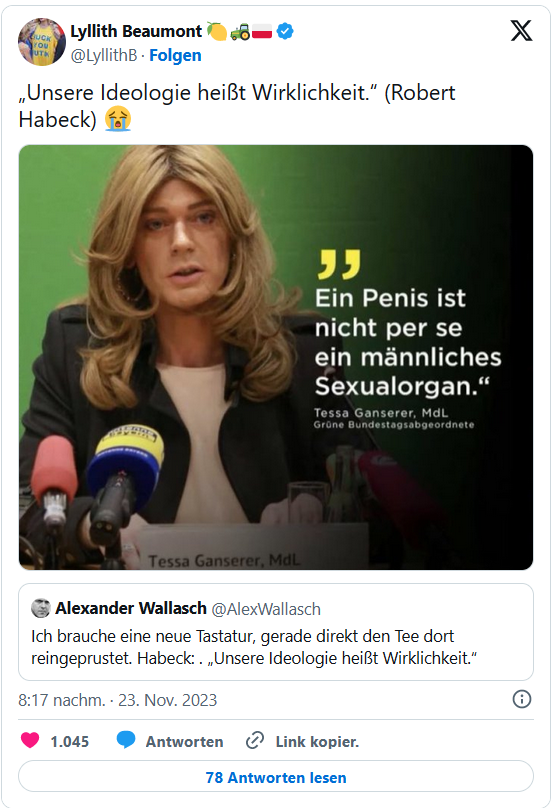Click the pink heart like icon
551x808 pixels.
coord(30,740)
